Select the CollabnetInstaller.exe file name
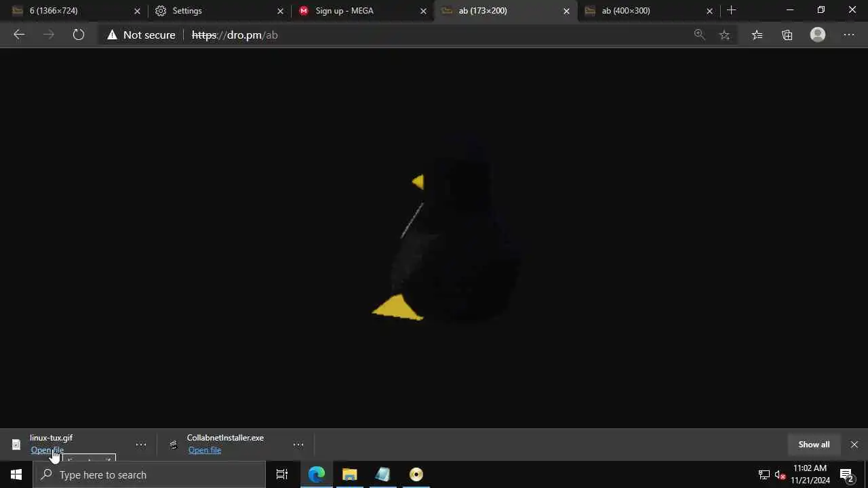The width and height of the screenshot is (868, 488). coord(225,438)
